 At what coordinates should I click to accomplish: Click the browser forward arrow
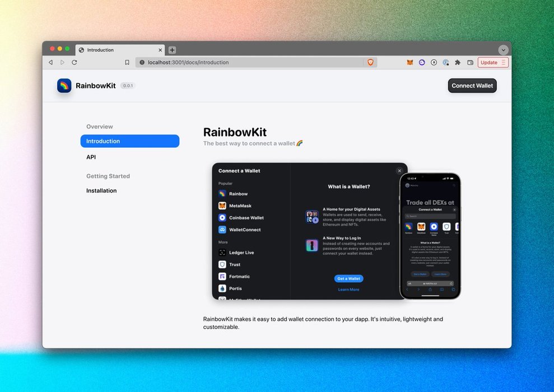pos(63,62)
